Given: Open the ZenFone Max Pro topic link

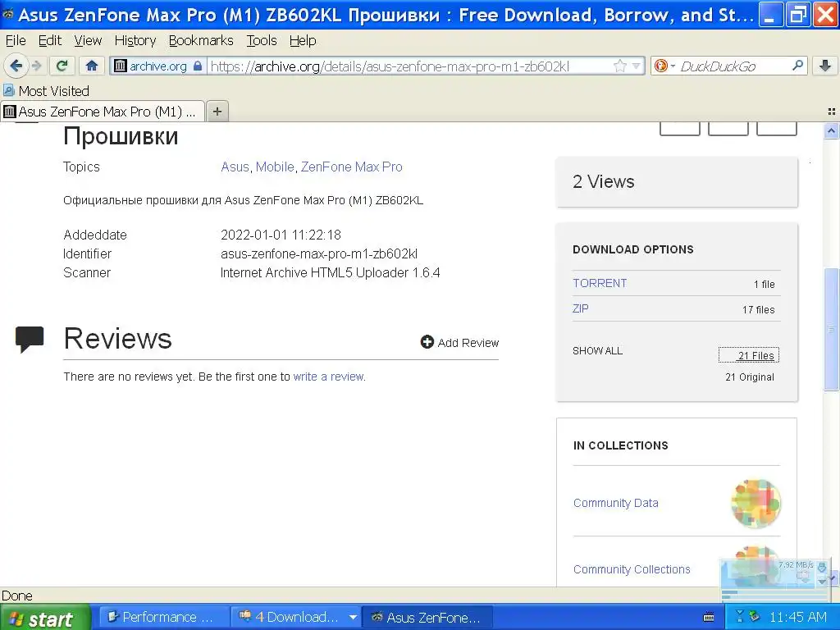Looking at the screenshot, I should (351, 167).
